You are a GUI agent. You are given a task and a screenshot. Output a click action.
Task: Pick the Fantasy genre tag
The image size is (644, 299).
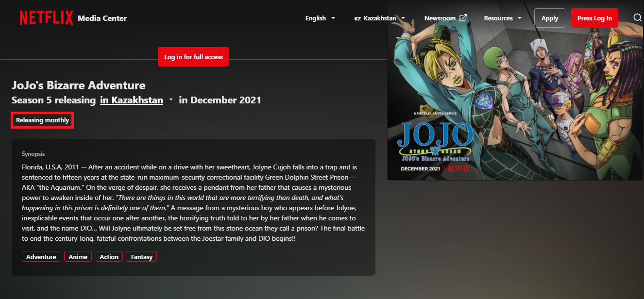[142, 257]
